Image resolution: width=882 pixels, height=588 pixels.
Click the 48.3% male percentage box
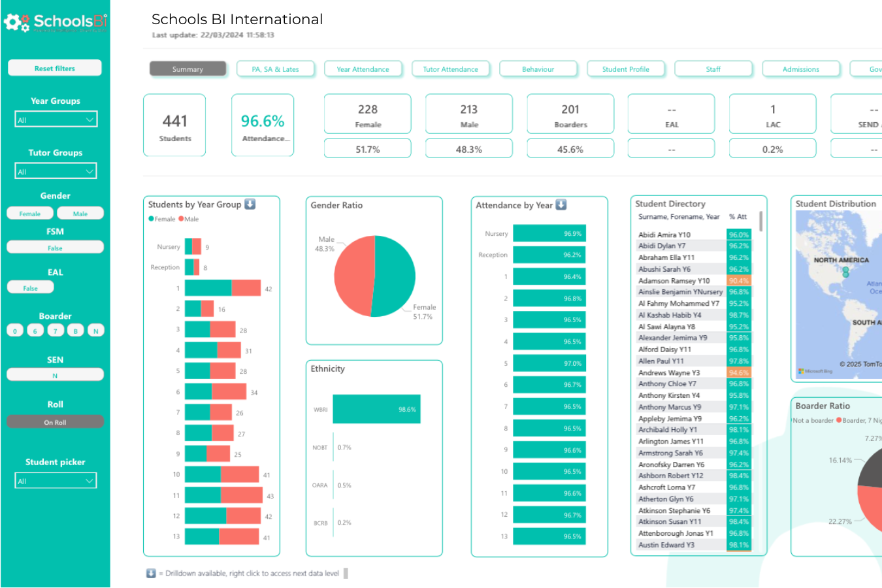(x=469, y=149)
